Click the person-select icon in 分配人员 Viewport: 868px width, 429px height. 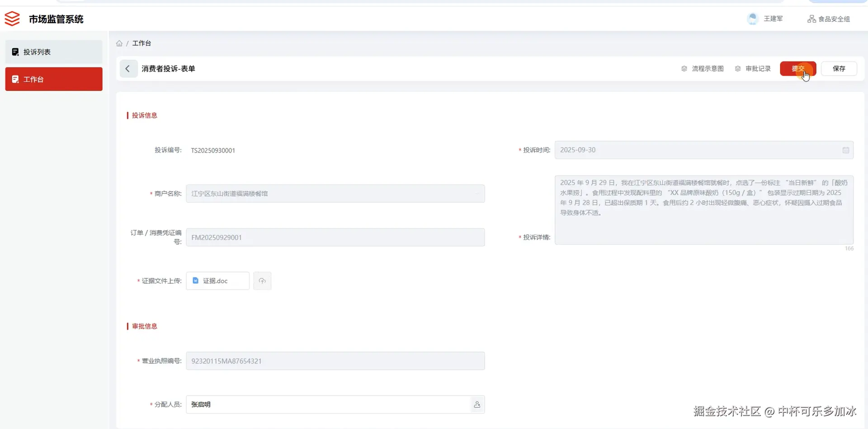pos(477,405)
